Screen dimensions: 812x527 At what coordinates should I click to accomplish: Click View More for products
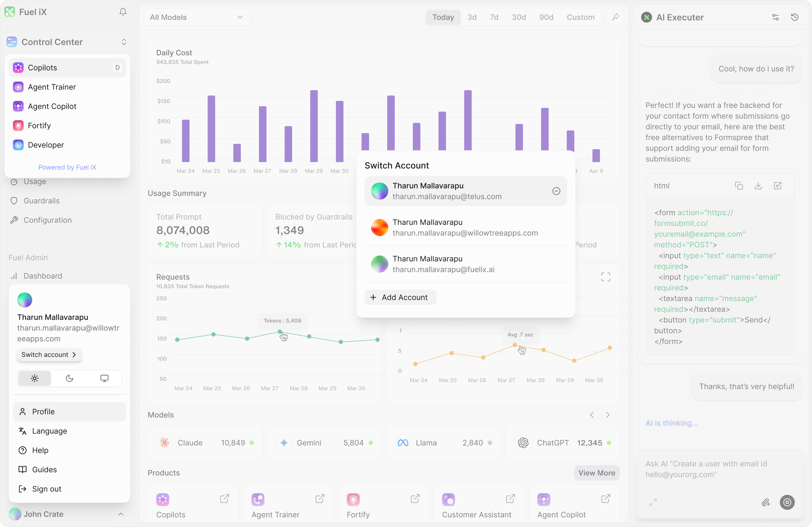[x=596, y=473]
